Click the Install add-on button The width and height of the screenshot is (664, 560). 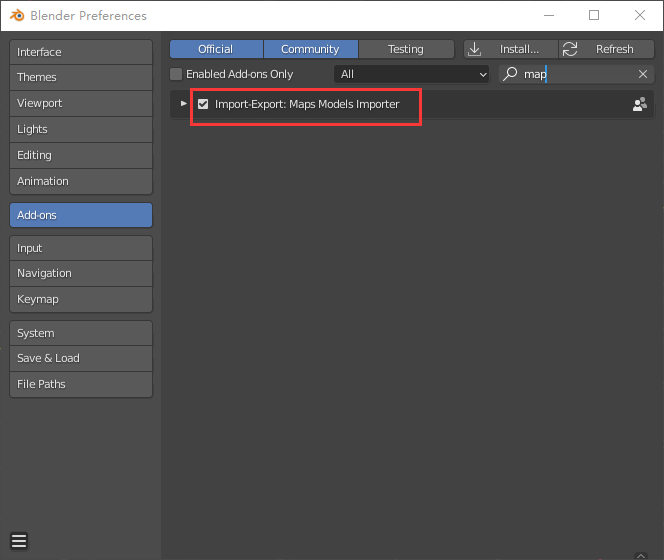[511, 49]
